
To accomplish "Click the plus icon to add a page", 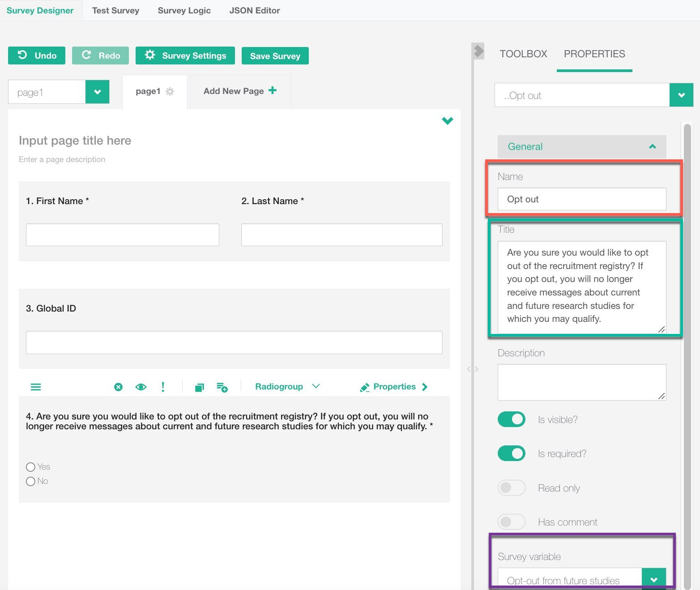I will pos(272,91).
